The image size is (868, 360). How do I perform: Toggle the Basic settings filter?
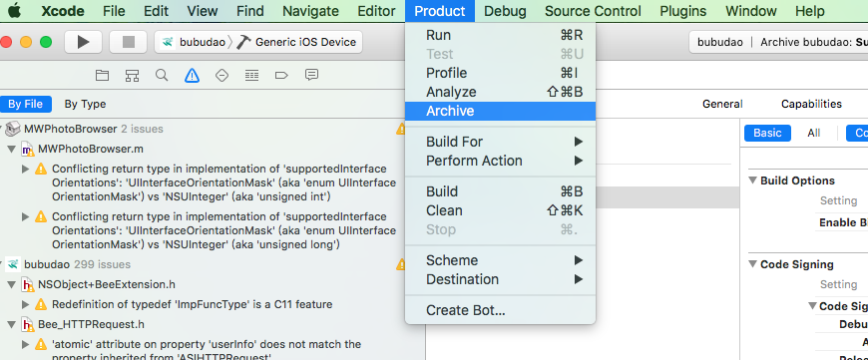pos(767,133)
